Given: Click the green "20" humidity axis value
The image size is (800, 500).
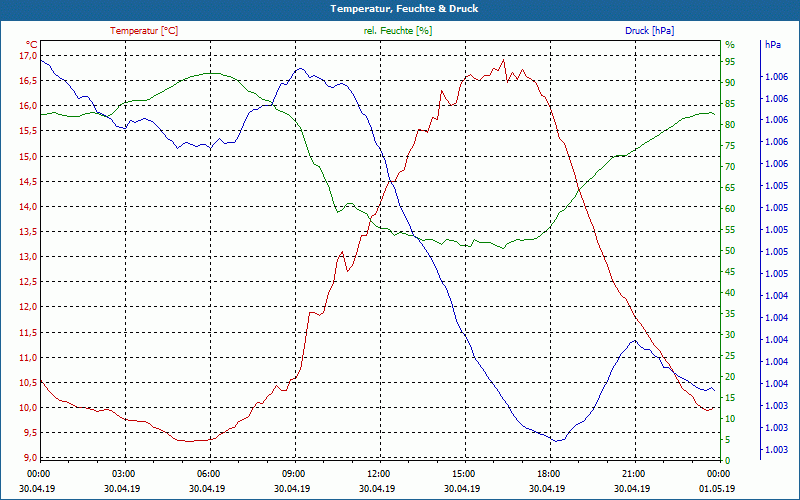Looking at the screenshot, I should [730, 377].
